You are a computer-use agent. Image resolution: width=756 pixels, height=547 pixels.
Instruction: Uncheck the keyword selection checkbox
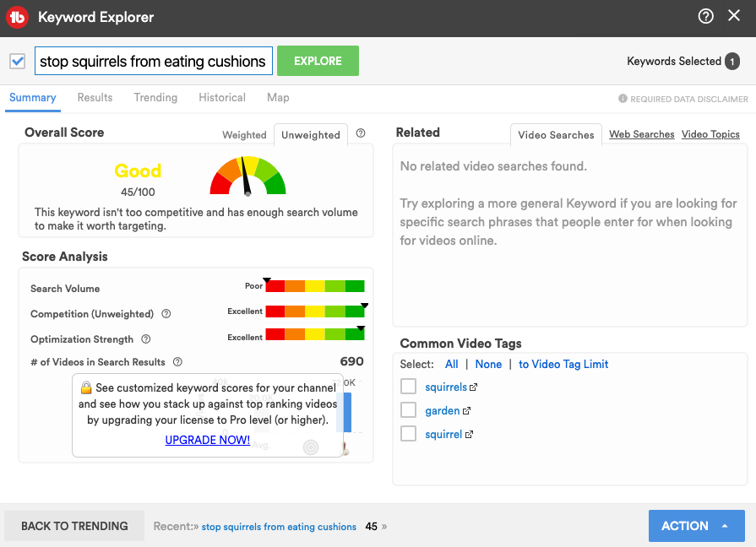click(x=17, y=62)
